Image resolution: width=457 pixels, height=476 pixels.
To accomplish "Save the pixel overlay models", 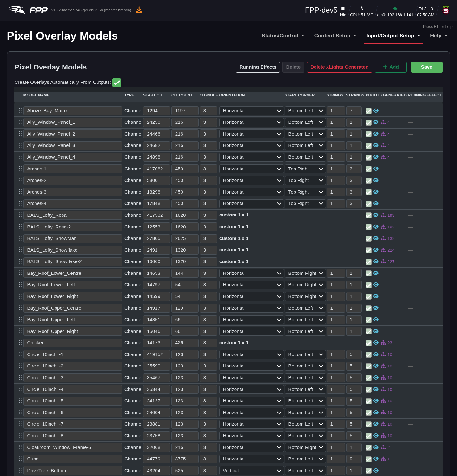I will 427,67.
